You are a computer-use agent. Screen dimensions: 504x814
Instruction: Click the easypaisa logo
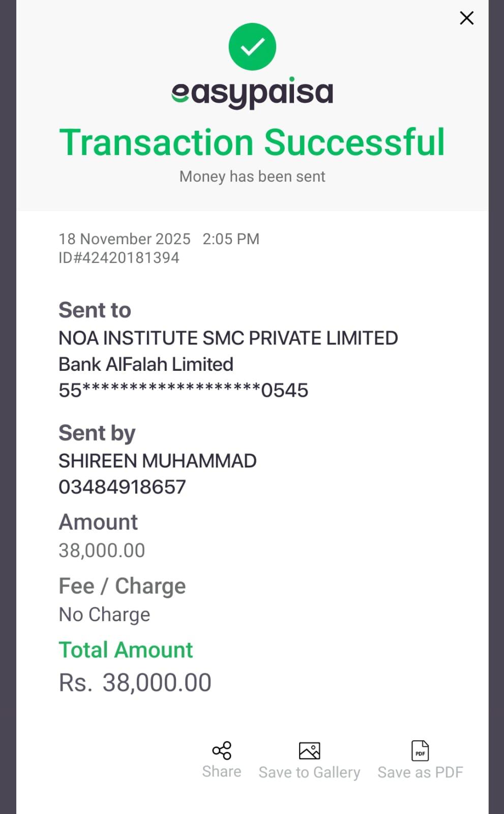pyautogui.click(x=252, y=93)
